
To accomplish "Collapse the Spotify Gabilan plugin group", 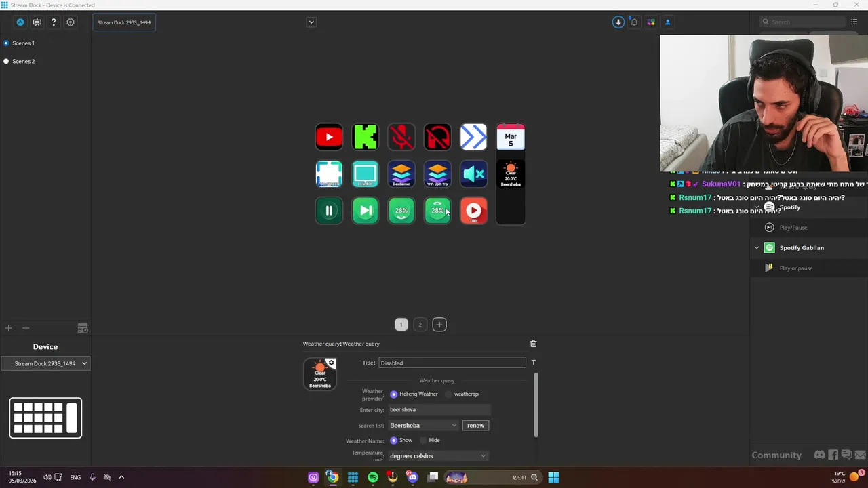I will tap(757, 248).
